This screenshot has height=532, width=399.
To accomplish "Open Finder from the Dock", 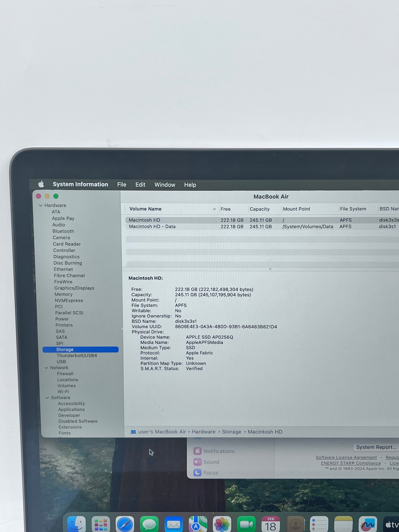I will pos(76,524).
